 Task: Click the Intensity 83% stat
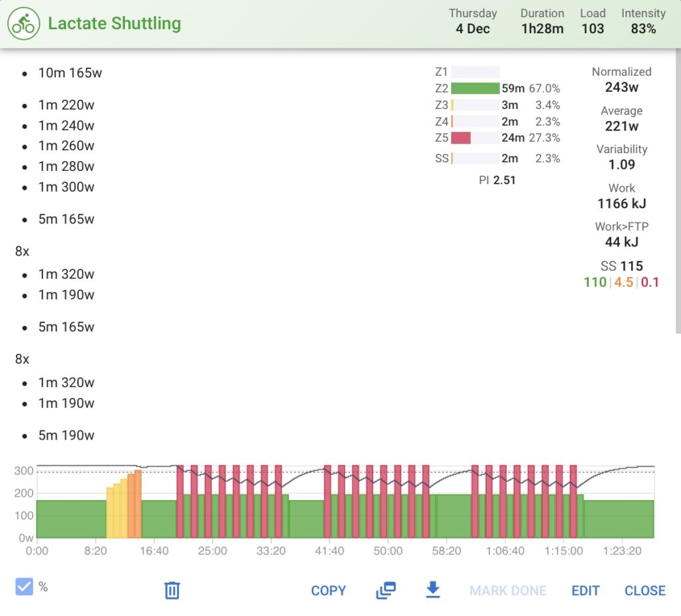click(x=643, y=21)
